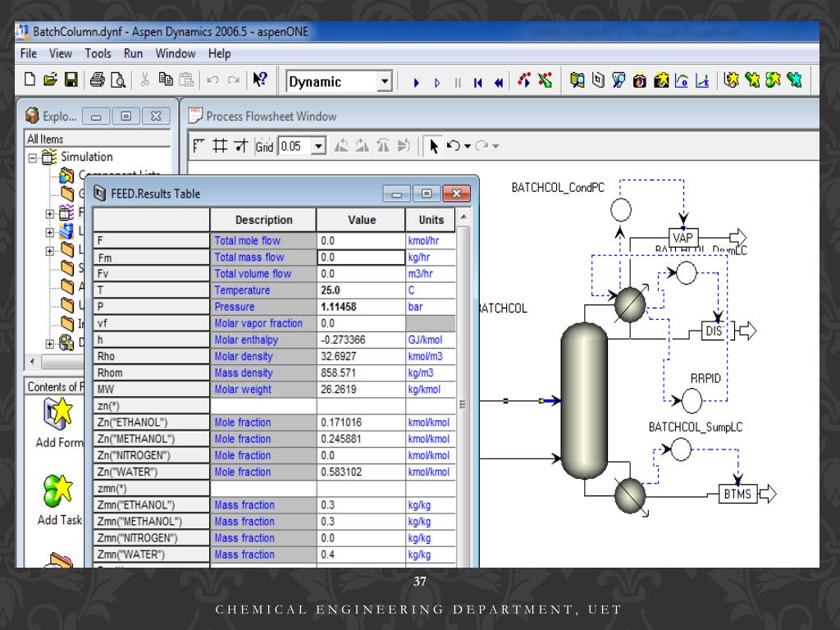Open the undo history dropdown arrow
Viewport: 840px width, 630px height.
point(468,146)
